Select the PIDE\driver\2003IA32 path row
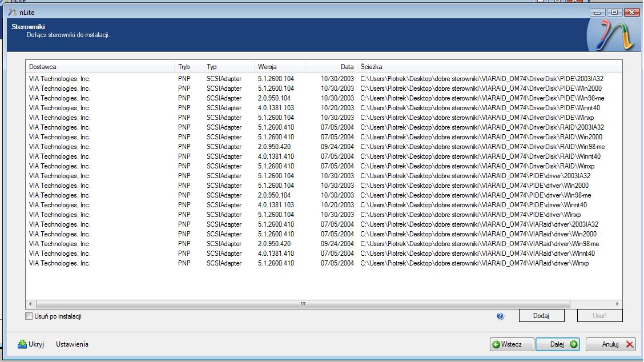The image size is (644, 362). [x=324, y=176]
